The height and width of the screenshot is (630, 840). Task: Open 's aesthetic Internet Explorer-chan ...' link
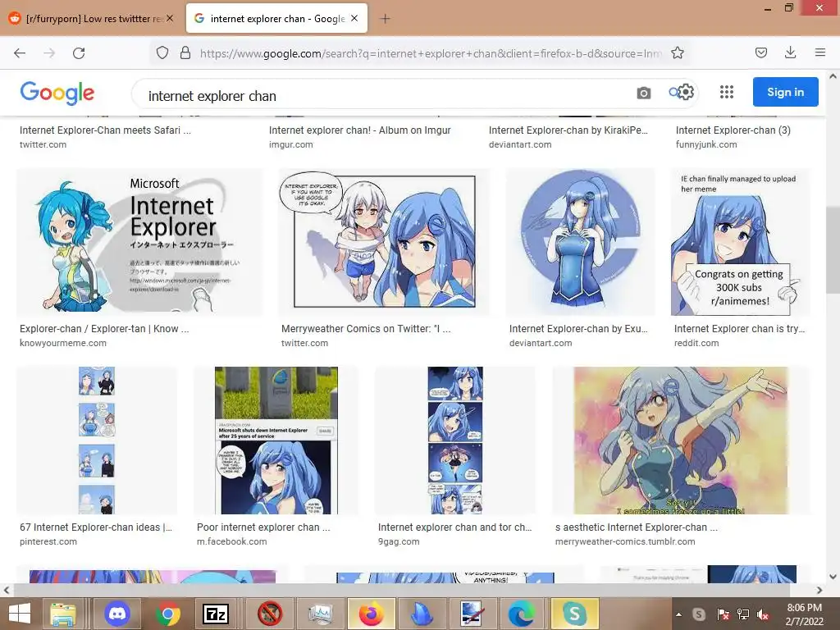637,527
